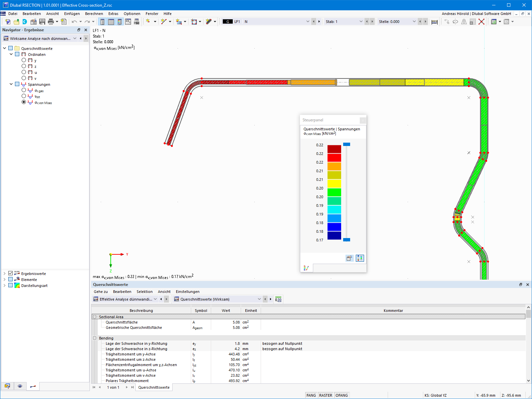The width and height of the screenshot is (532, 399).
Task: Click the Save (floppy disk) toolbar icon
Action: [x=42, y=22]
